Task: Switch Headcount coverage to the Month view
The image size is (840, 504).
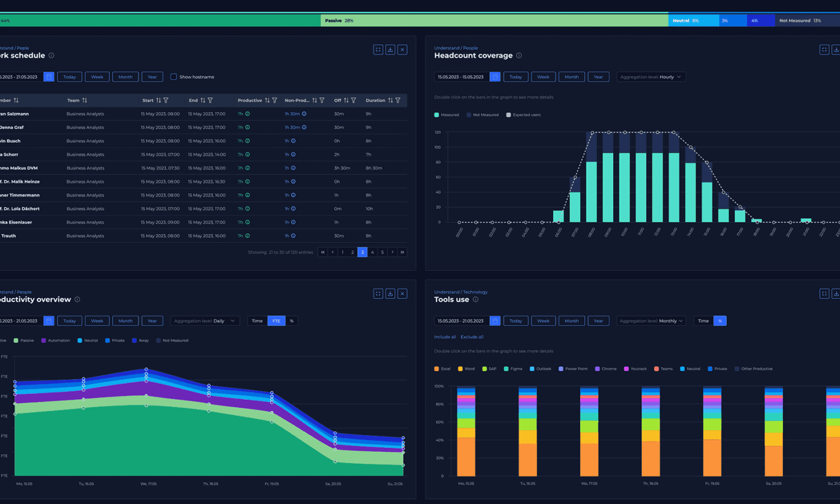Action: 571,77
